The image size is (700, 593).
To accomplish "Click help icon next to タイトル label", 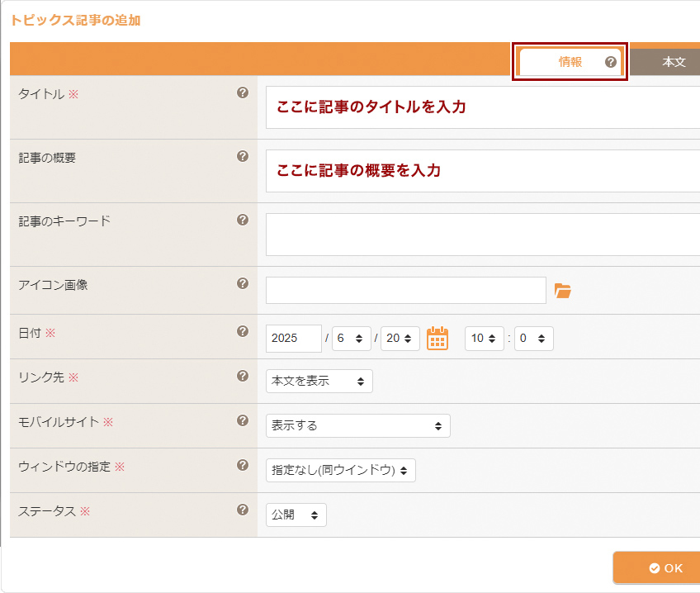I will coord(243,93).
